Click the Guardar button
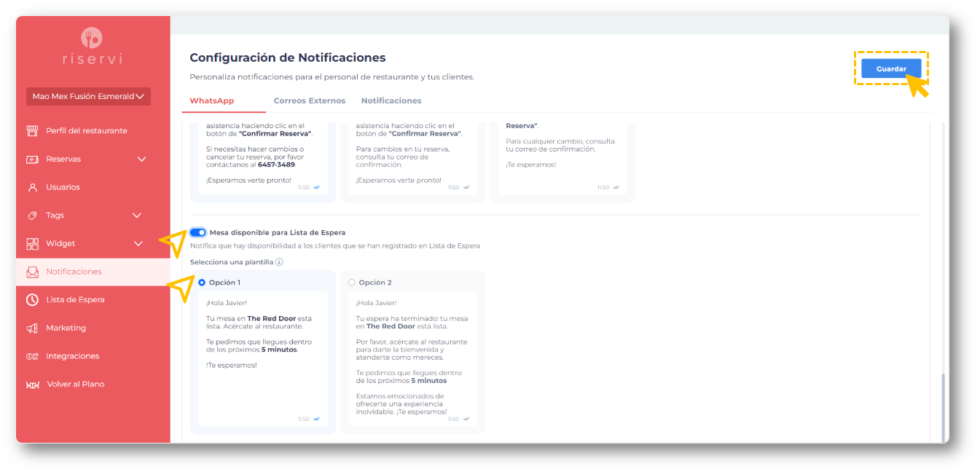 (x=891, y=68)
